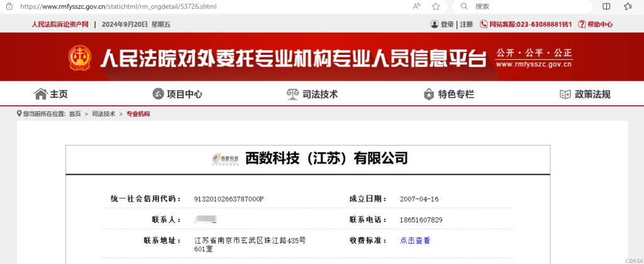Click the home icon beside 主页
Screen dimensions: 644x264
[x=41, y=94]
